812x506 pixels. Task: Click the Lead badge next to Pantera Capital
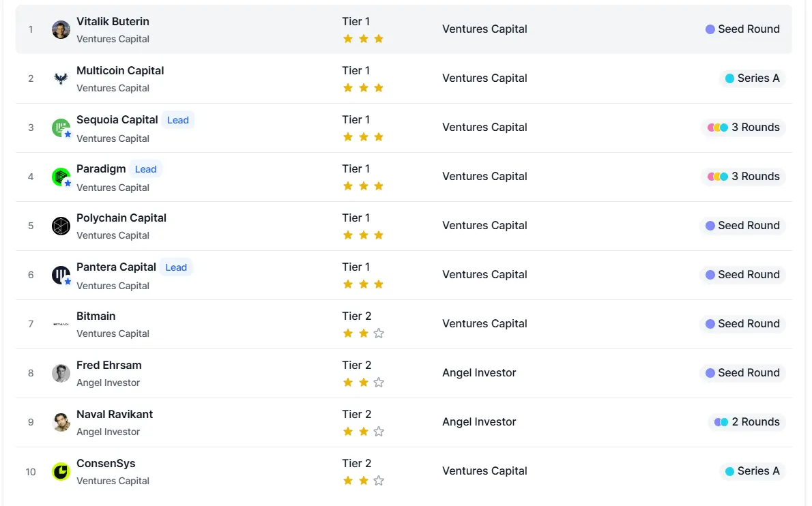(x=176, y=267)
